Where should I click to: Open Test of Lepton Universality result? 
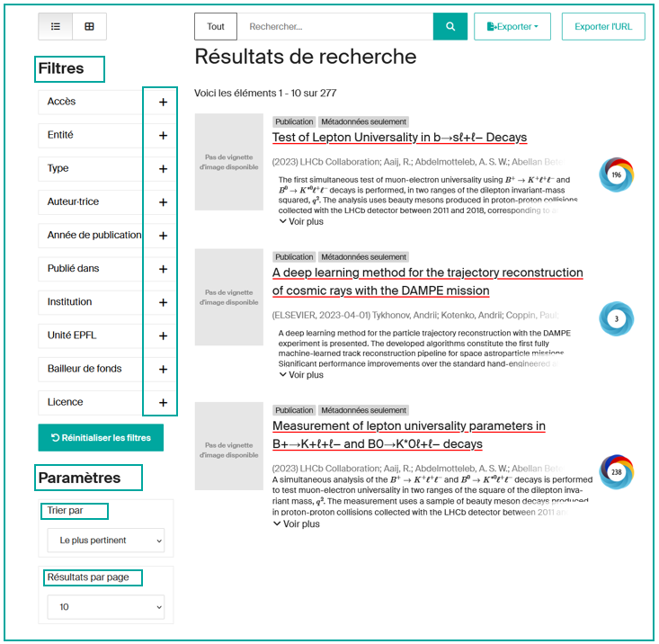[x=399, y=138]
